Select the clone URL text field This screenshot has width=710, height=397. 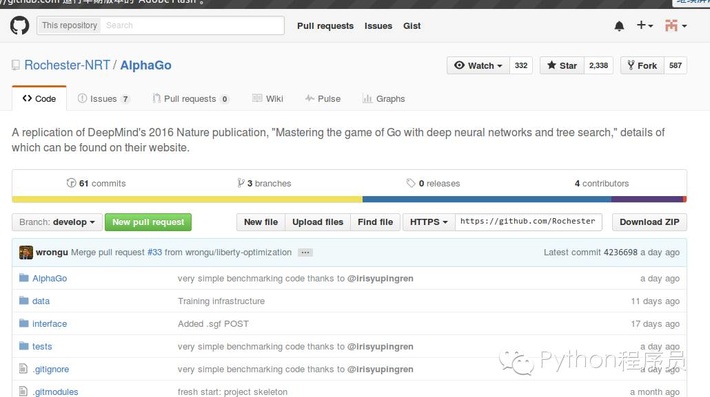click(528, 222)
